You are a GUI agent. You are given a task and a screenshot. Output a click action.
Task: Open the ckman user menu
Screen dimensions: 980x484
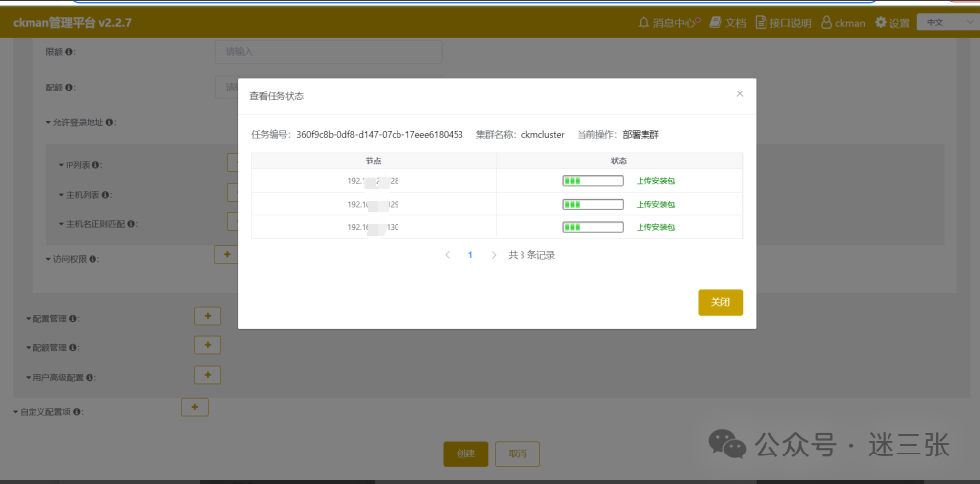(842, 23)
